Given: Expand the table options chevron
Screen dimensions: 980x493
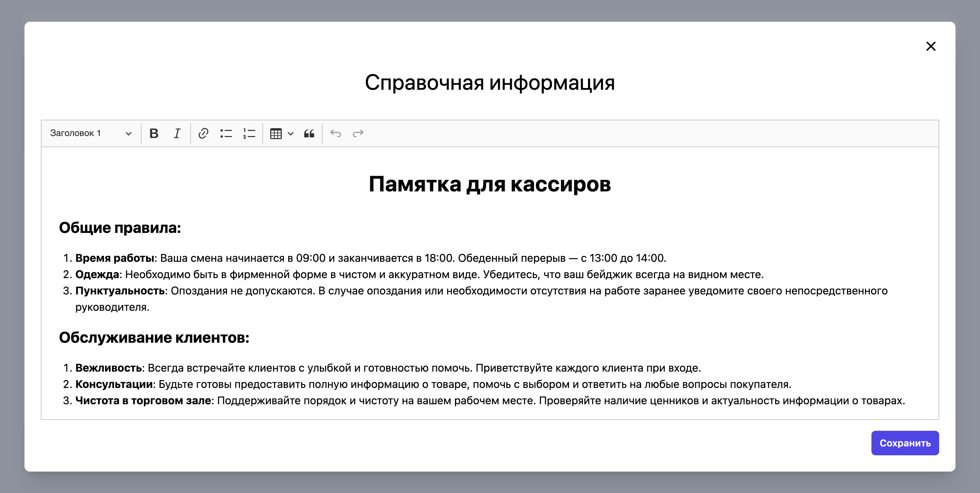Looking at the screenshot, I should tap(291, 133).
